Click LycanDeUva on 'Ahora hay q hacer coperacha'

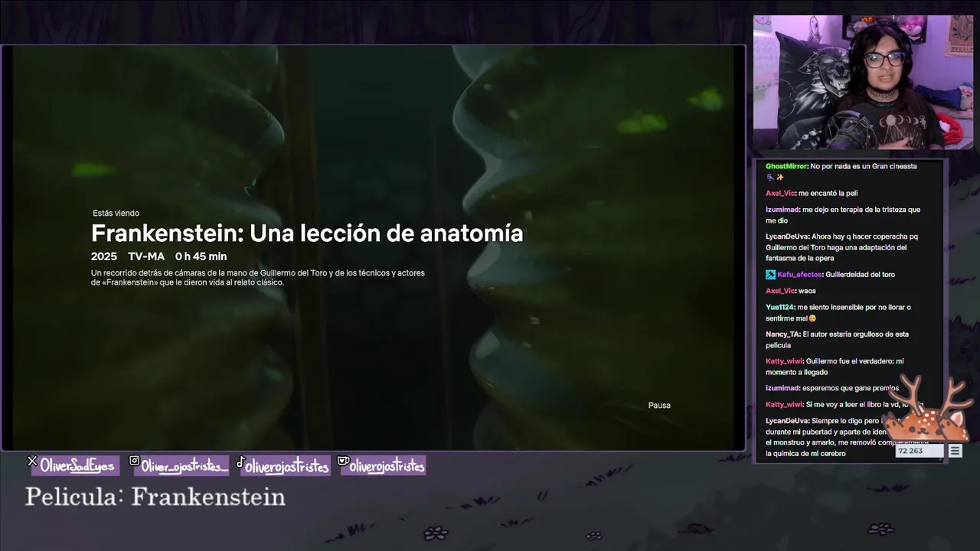point(787,236)
